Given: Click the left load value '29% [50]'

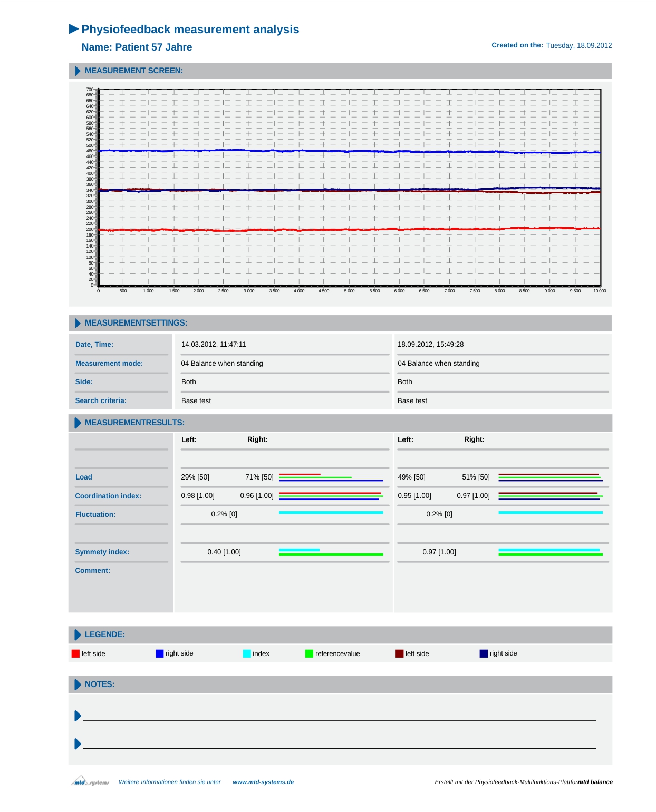Looking at the screenshot, I should pos(195,477).
